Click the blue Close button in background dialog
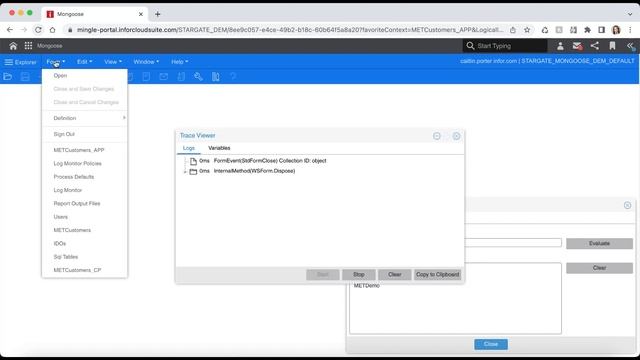640x360 pixels. [x=491, y=344]
